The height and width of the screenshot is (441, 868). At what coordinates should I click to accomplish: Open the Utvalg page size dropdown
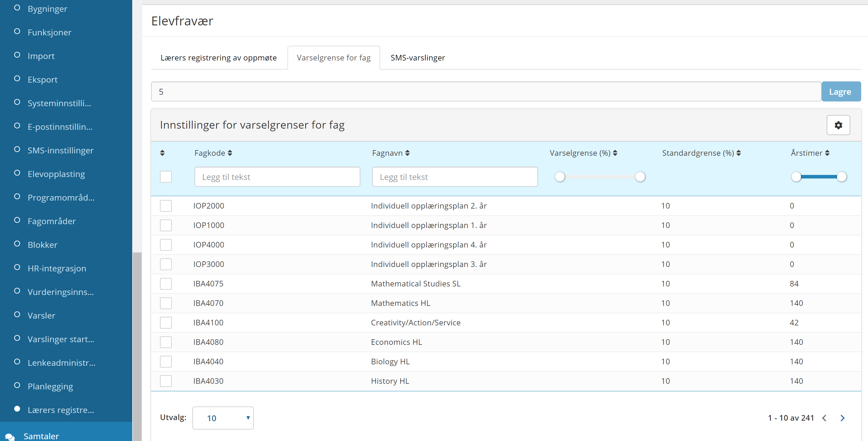coord(223,418)
